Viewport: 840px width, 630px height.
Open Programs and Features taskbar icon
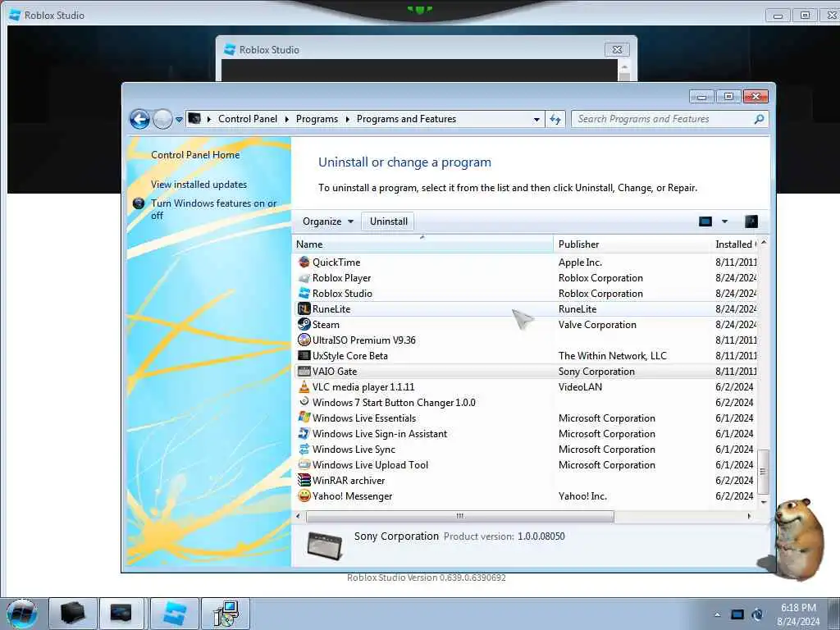click(x=225, y=614)
